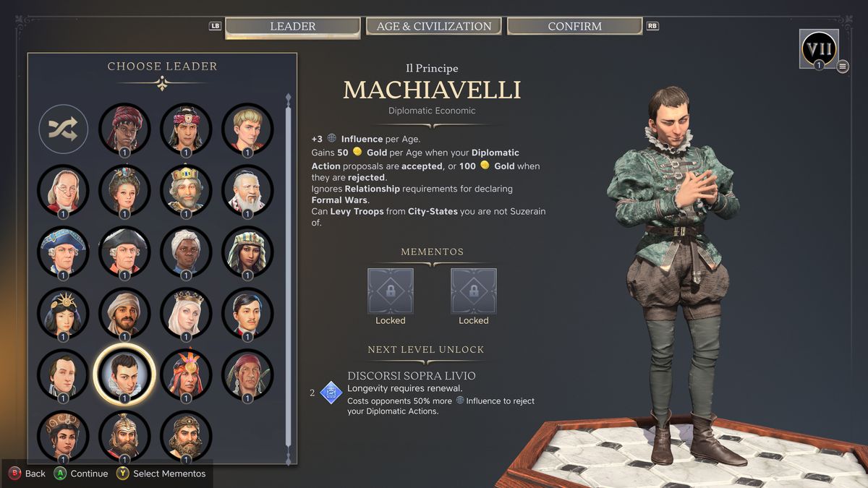
Task: Open the second Locked memento slot
Action: click(474, 291)
